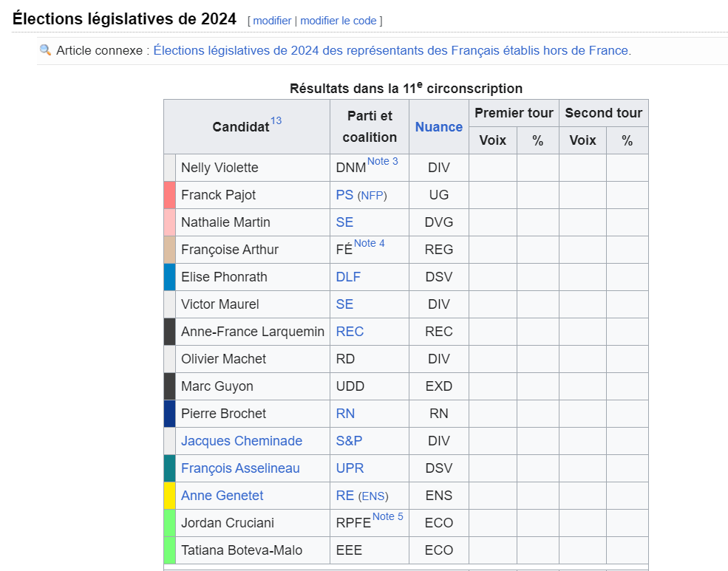Open 'modifier le code' source editor link
Screen dimensions: 728x571
click(x=339, y=21)
